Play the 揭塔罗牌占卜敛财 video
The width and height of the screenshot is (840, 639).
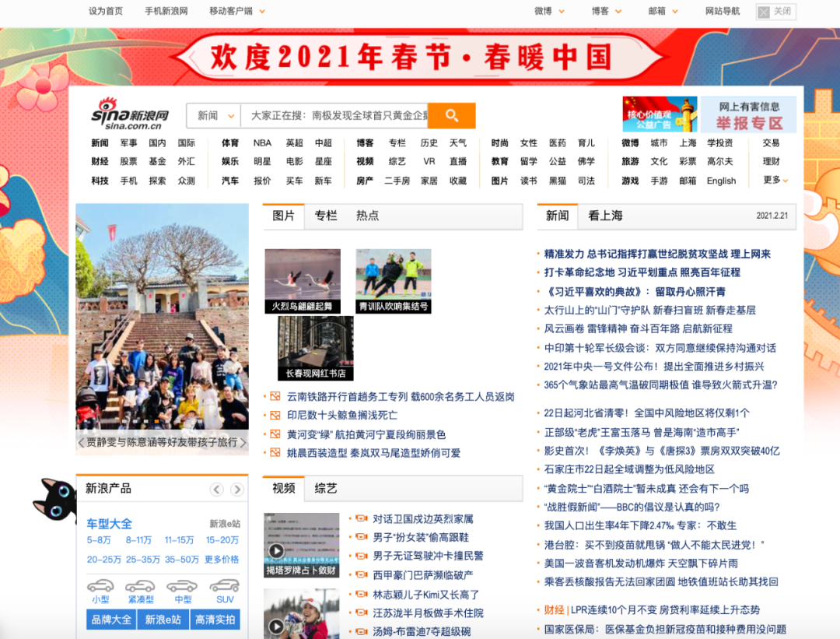tap(302, 545)
